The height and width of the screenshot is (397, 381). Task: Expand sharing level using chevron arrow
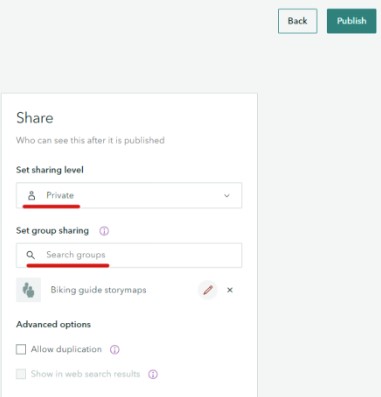227,196
